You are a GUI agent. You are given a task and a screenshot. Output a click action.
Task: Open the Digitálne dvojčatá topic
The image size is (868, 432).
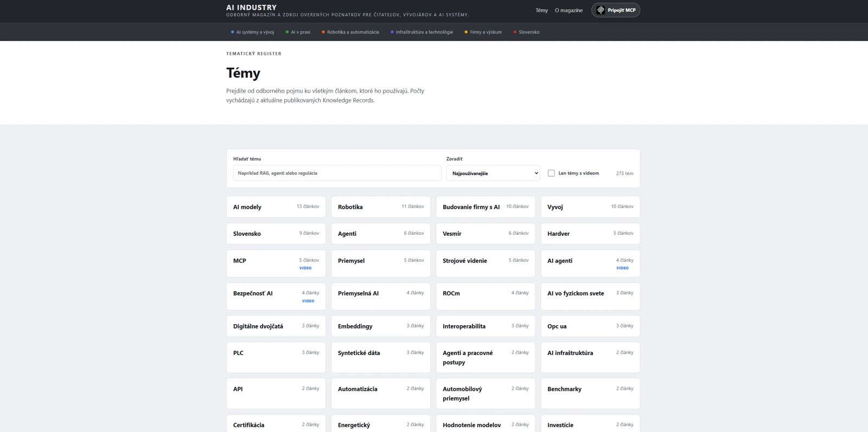pyautogui.click(x=276, y=326)
